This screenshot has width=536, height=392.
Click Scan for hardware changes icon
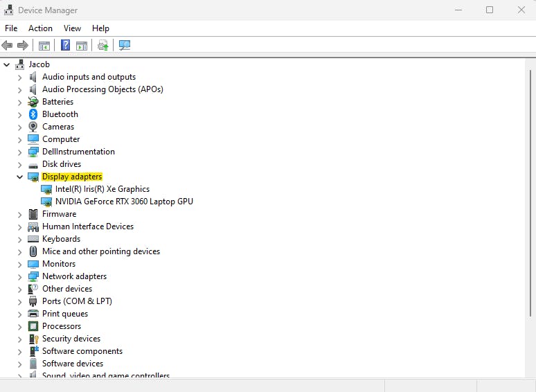pyautogui.click(x=125, y=45)
